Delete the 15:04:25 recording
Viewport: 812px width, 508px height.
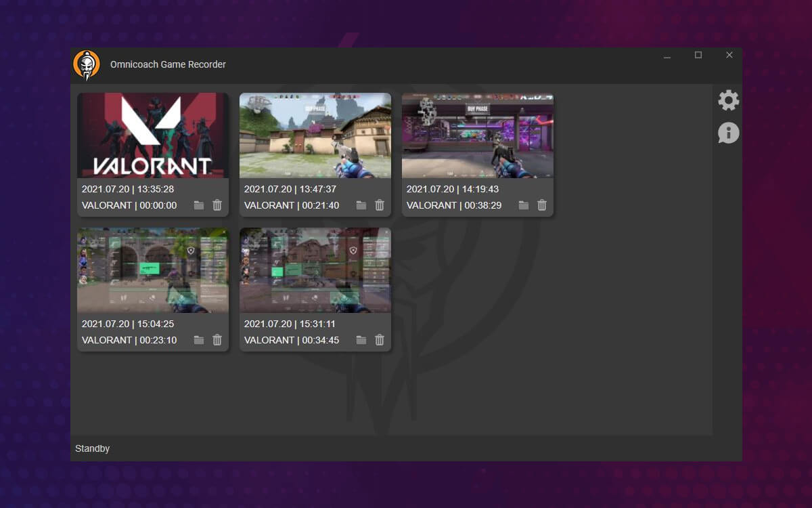[x=217, y=340]
